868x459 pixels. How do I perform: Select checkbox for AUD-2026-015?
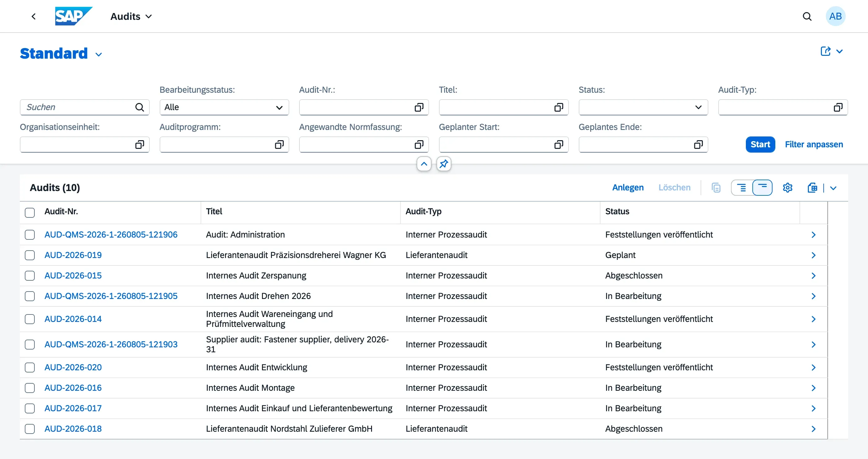pos(30,276)
